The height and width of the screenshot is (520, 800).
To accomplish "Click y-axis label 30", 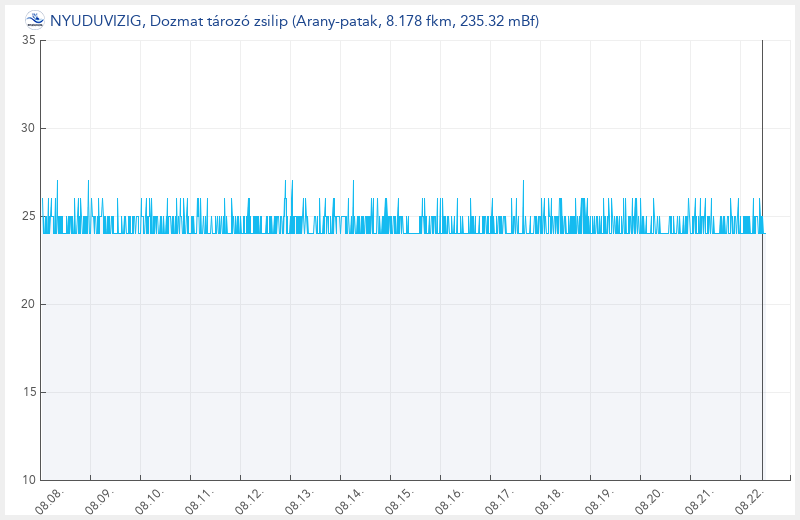I will point(29,128).
